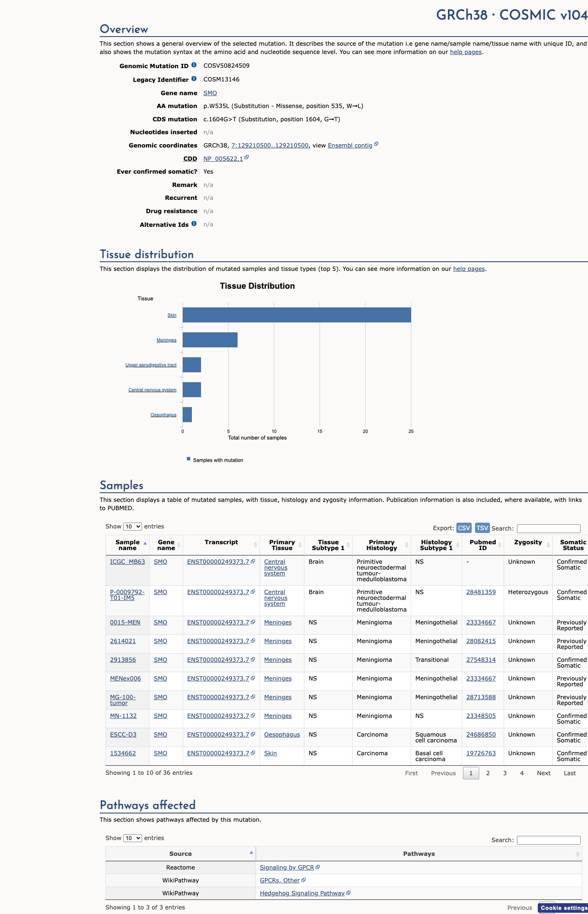Open Pubmed ID 28481359
This screenshot has width=588, height=914.
pyautogui.click(x=481, y=592)
